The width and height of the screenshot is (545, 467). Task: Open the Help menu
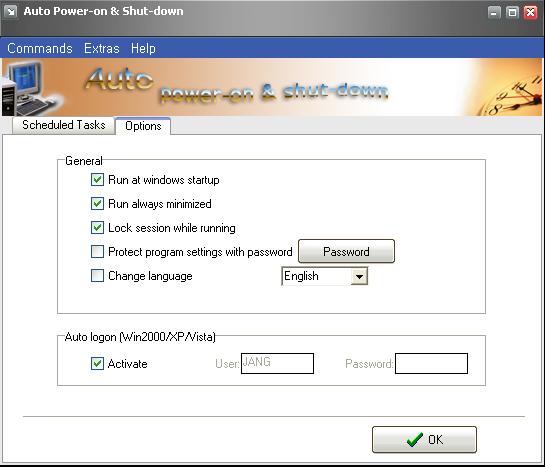click(143, 48)
